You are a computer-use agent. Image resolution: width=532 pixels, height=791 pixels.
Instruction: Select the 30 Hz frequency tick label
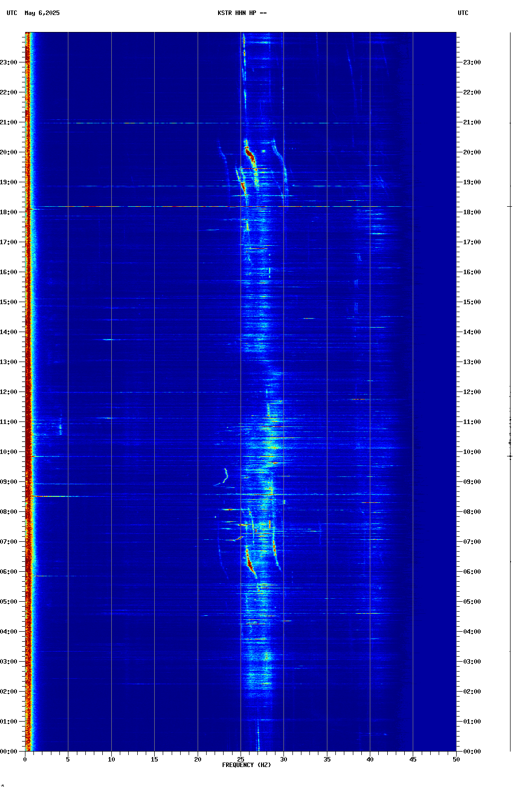[283, 760]
